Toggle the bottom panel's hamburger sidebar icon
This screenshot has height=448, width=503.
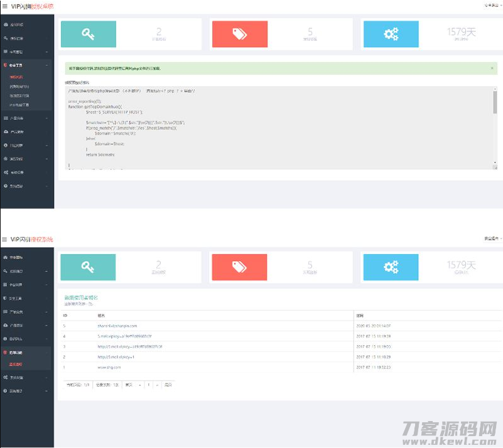5,239
